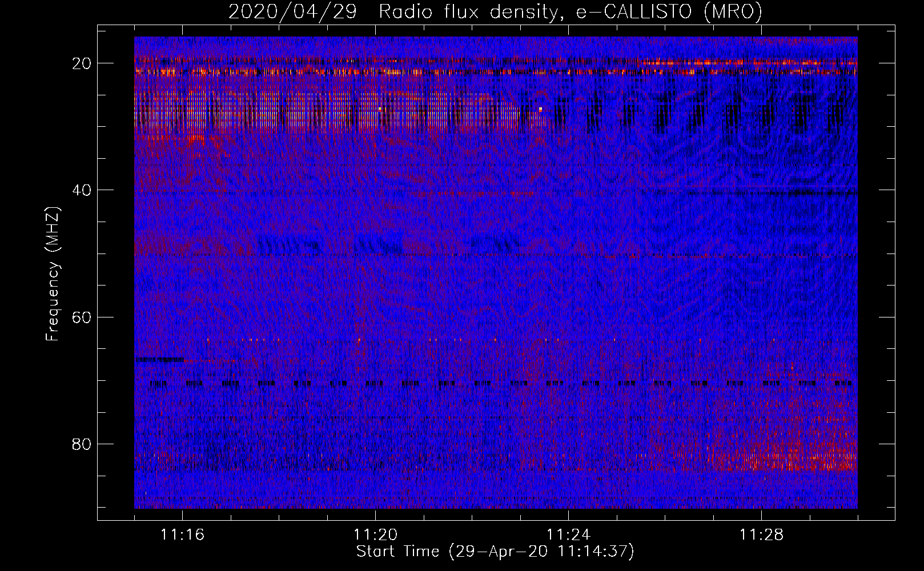Screen dimensions: 924x571
Task: Select the 11:28 time tick label
Action: [761, 534]
